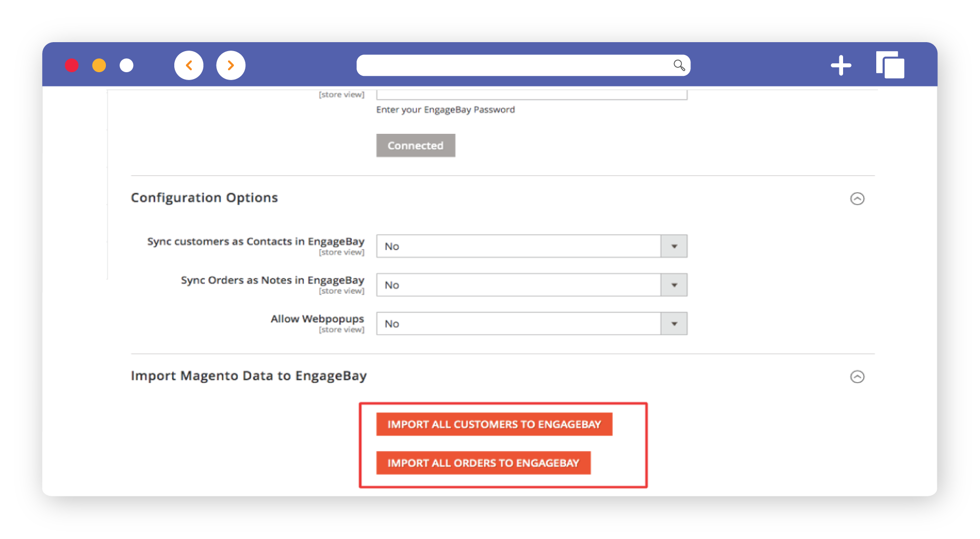Click the EngageBay Password input field
Image resolution: width=980 pixels, height=539 pixels.
tap(531, 95)
